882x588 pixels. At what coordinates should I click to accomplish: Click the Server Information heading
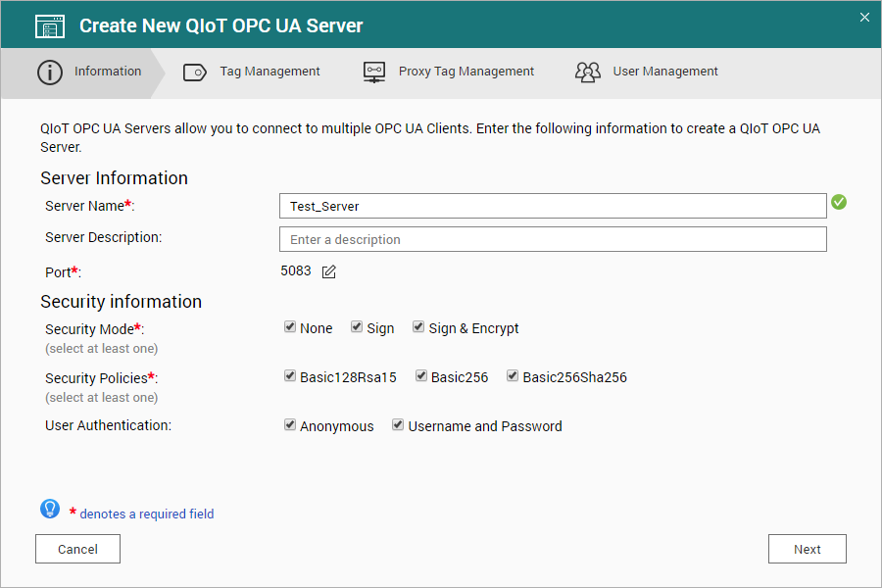(x=115, y=178)
